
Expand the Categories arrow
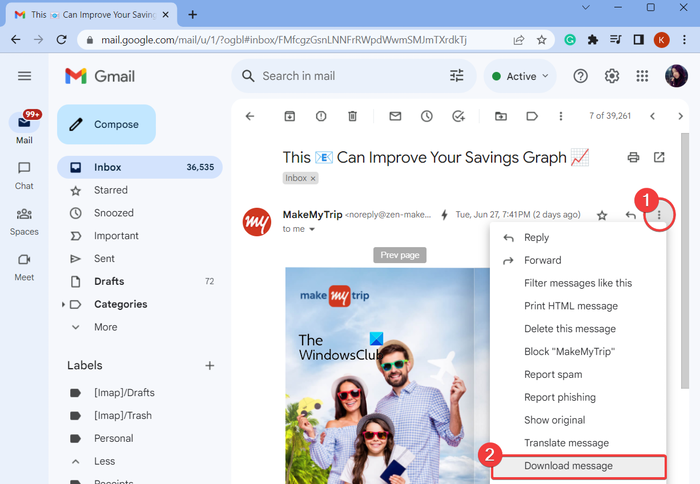tap(63, 305)
